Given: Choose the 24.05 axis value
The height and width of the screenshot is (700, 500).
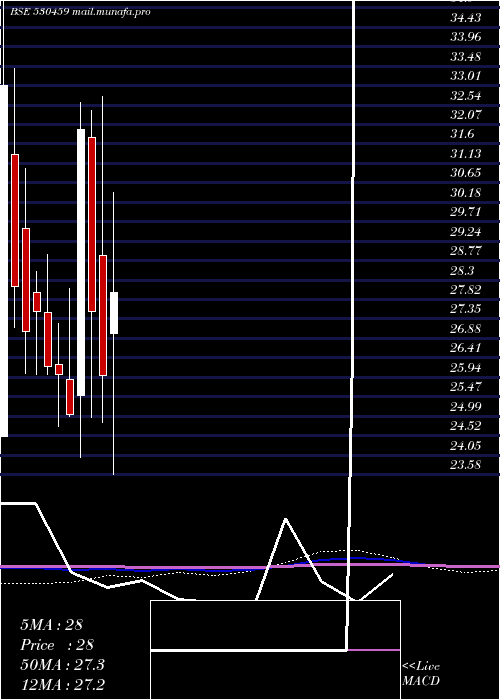Looking at the screenshot, I should tap(466, 446).
